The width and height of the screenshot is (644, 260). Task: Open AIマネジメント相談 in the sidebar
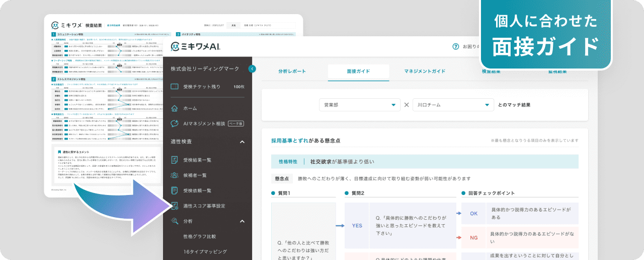(x=204, y=123)
